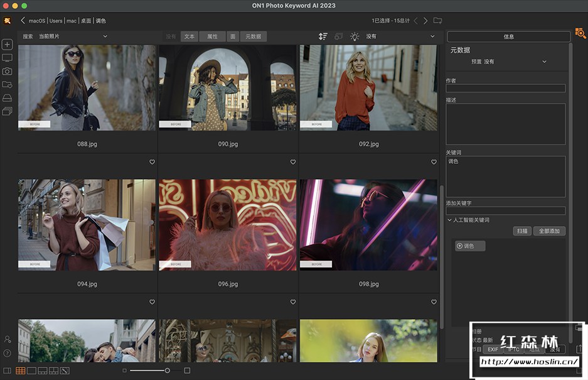Click the lightbulb filter icon

click(355, 36)
